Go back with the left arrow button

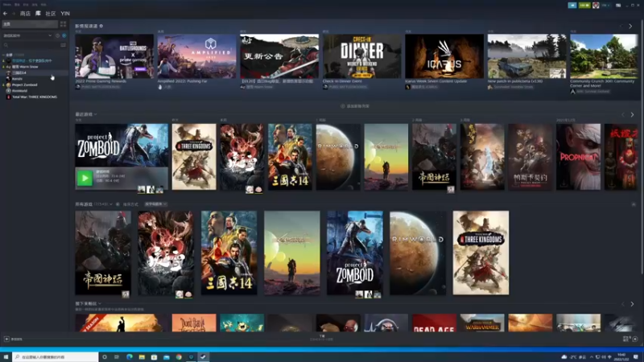pyautogui.click(x=6, y=14)
